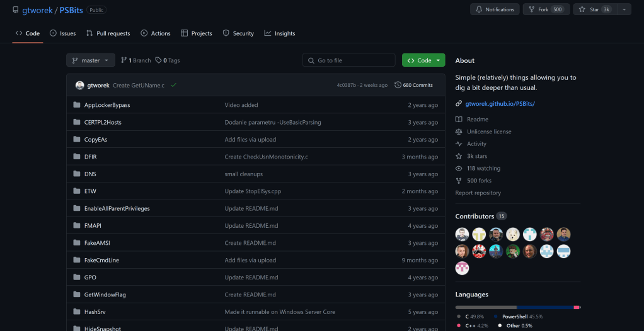Open the PowerShell 45.5% language link
Viewport: 644px width, 331px height.
tap(519, 317)
